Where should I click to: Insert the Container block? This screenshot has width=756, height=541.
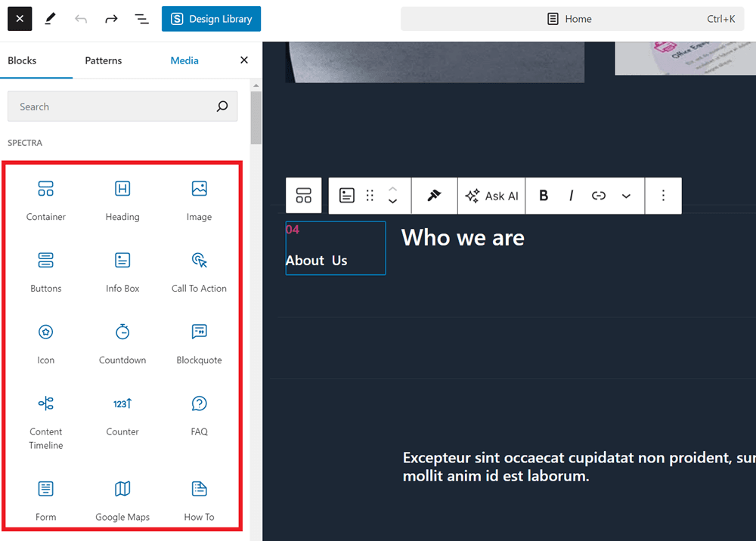tap(46, 199)
